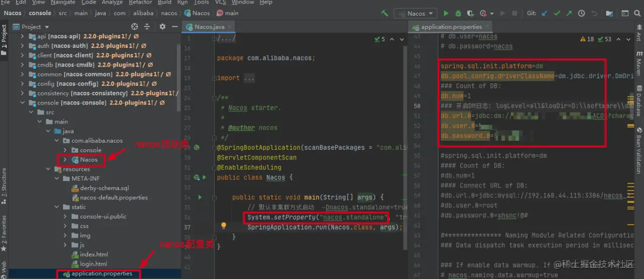
Task: Click Spring bean gutter icon at @SpringBootApplication
Action: click(197, 148)
